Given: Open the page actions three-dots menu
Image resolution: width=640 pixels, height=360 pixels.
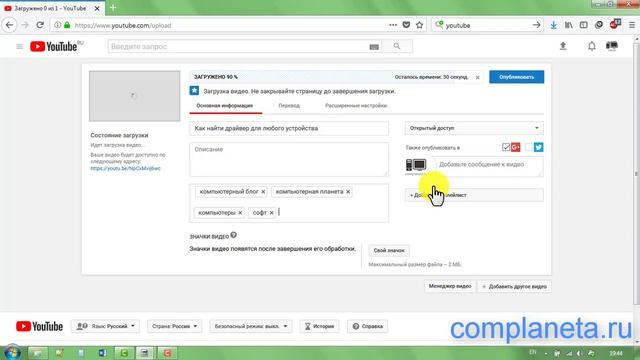Looking at the screenshot, I should 393,25.
